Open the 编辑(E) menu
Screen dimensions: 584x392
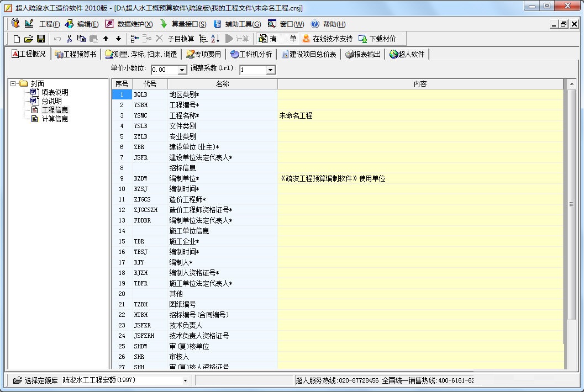coord(87,24)
